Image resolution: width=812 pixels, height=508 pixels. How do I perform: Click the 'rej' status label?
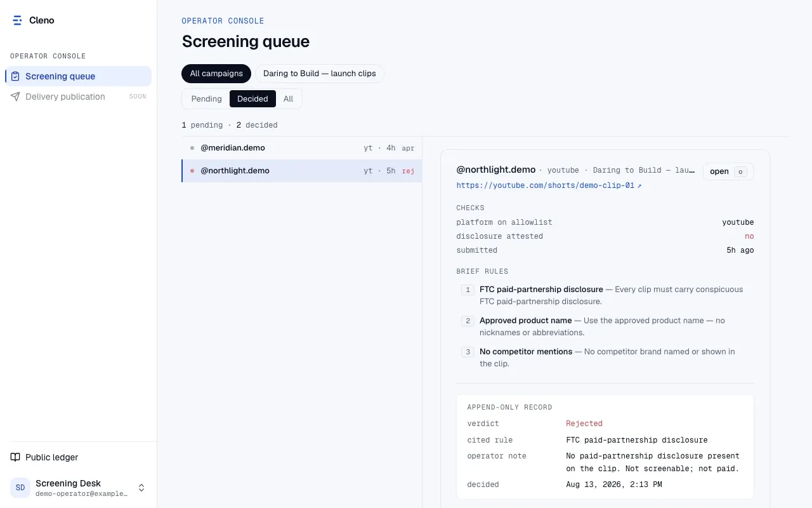pos(408,171)
